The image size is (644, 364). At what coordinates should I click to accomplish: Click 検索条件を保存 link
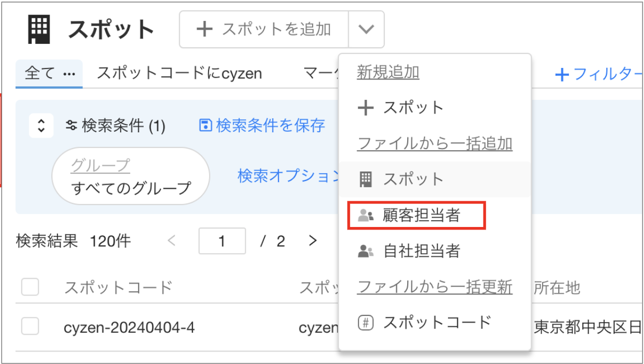(262, 126)
